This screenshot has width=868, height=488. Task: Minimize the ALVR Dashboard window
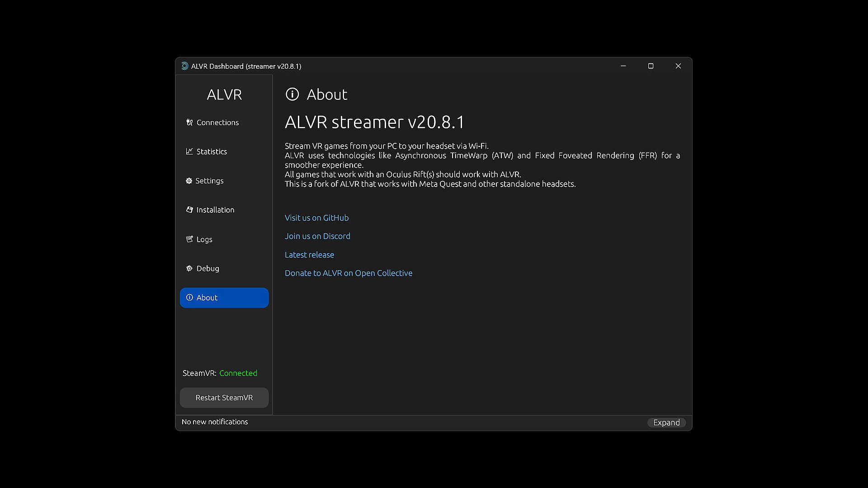pyautogui.click(x=623, y=66)
